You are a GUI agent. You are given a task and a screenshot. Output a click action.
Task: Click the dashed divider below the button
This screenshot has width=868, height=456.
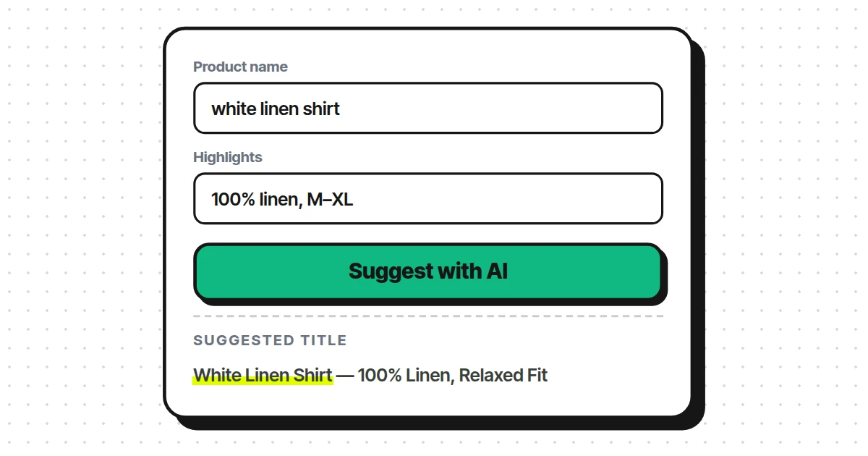(428, 316)
